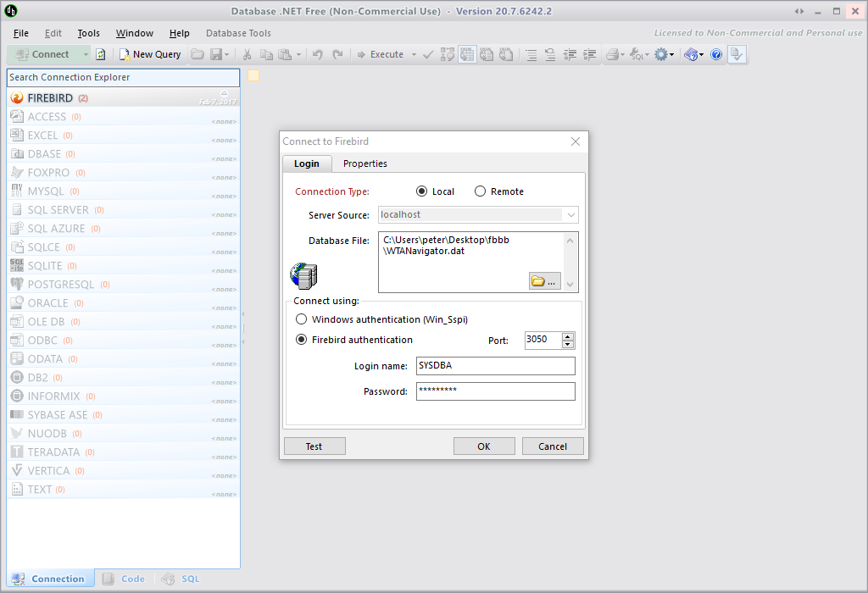
Task: Click the decrease indent icon
Action: (570, 54)
